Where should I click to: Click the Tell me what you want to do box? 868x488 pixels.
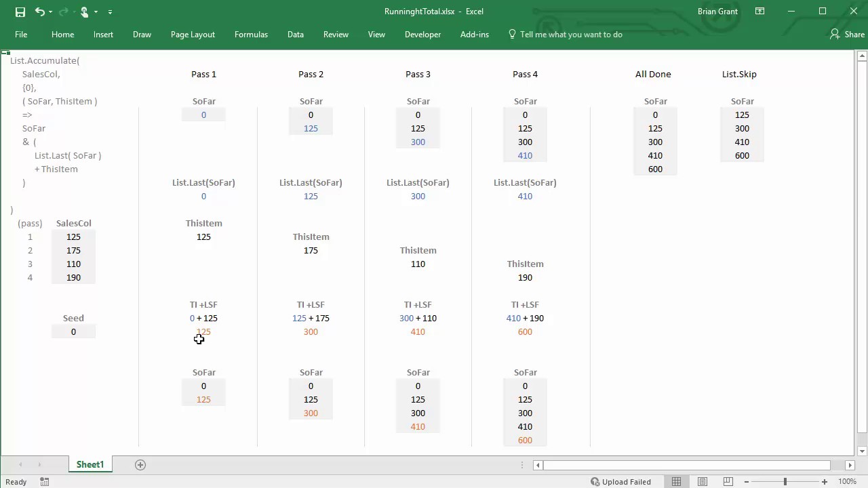(x=571, y=35)
